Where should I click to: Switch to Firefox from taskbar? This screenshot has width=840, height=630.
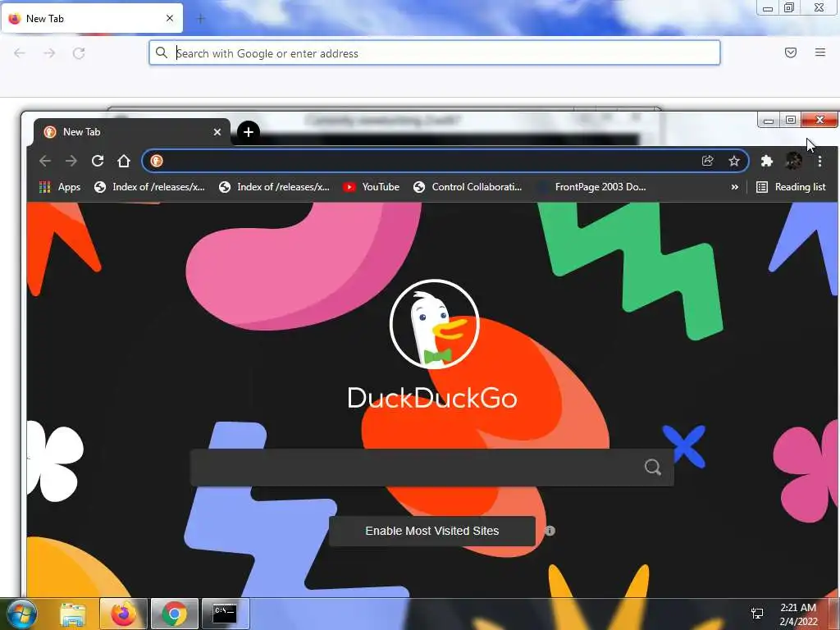pyautogui.click(x=123, y=614)
